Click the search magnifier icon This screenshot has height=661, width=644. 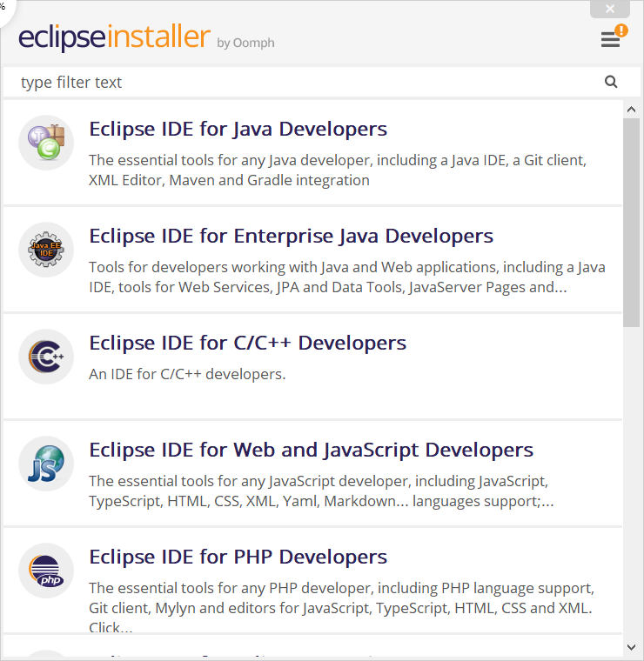[611, 82]
